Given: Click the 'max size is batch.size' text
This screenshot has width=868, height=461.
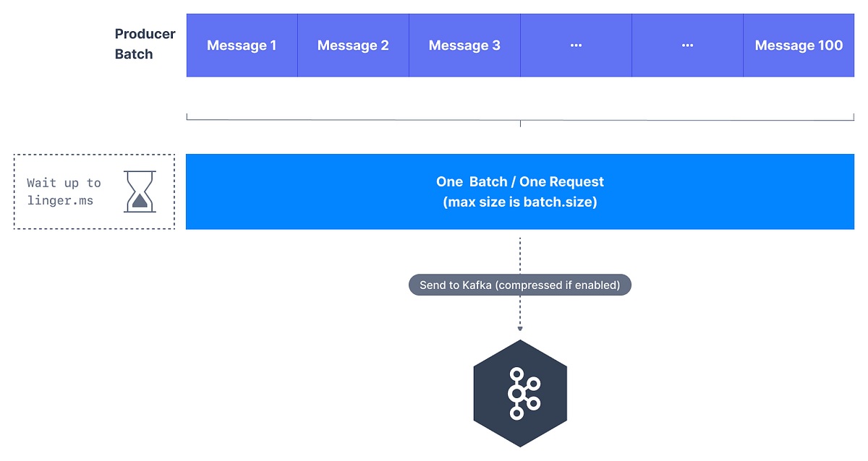Looking at the screenshot, I should click(x=520, y=202).
